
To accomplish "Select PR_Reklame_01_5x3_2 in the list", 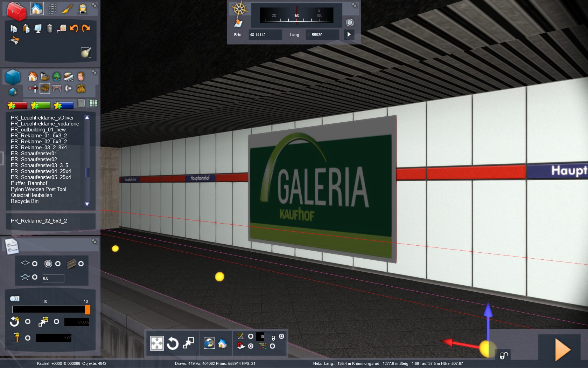I will click(39, 136).
